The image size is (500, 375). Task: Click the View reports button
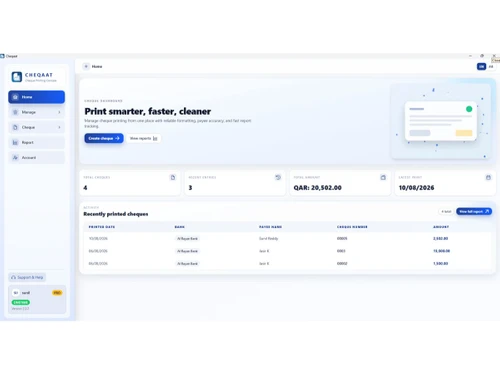[144, 138]
